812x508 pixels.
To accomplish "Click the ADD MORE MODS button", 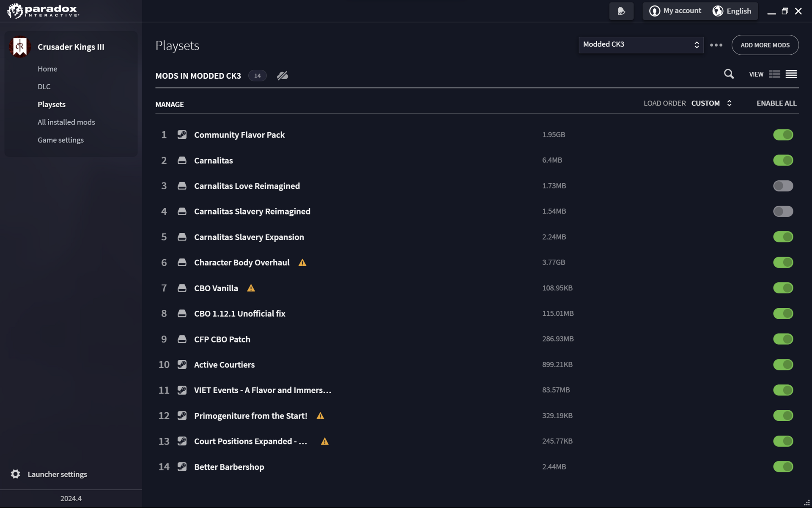I will click(x=765, y=45).
